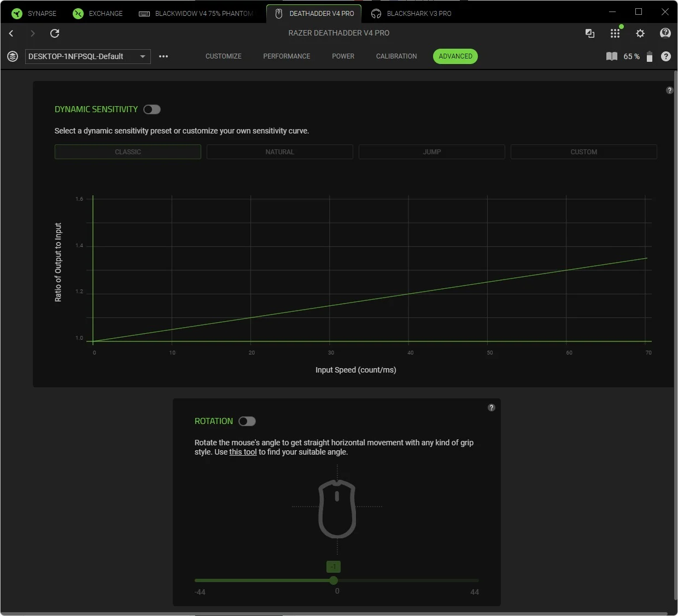Turn on the Rotation toggle

point(247,421)
